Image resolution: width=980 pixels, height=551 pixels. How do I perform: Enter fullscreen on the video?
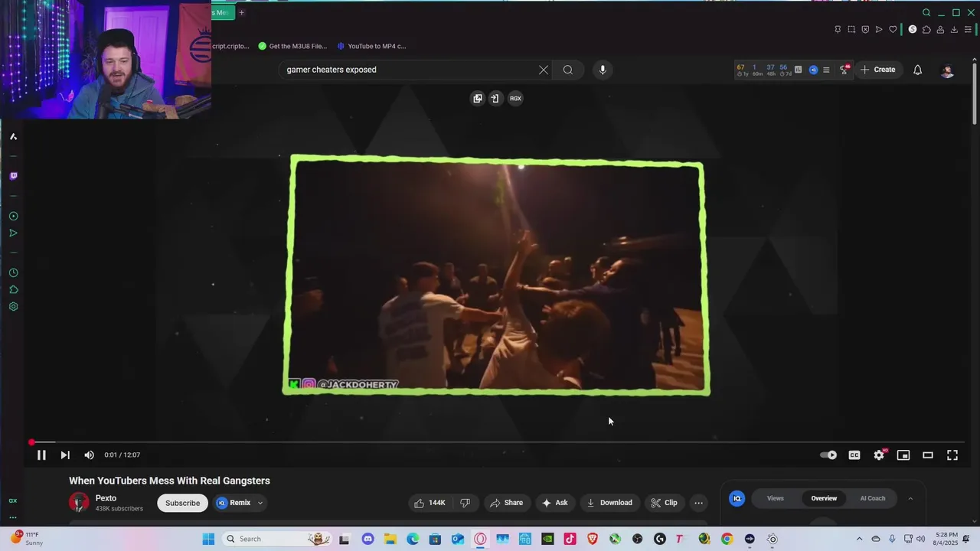tap(952, 455)
